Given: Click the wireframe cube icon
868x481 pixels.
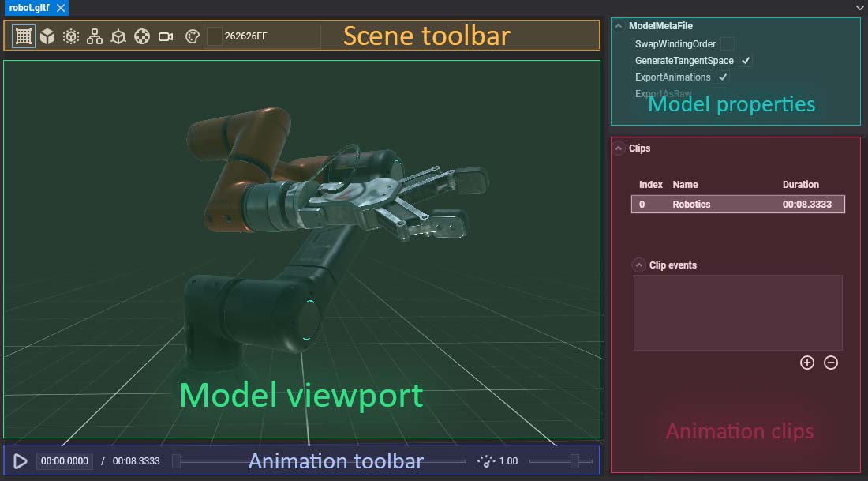Looking at the screenshot, I should pyautogui.click(x=118, y=36).
